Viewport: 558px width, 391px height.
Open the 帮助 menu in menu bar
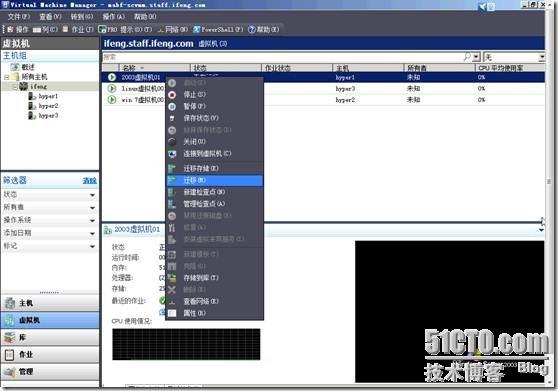tap(145, 16)
